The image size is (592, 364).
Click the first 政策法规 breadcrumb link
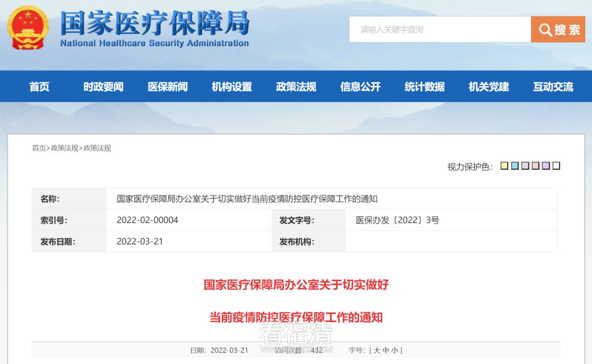coord(65,148)
